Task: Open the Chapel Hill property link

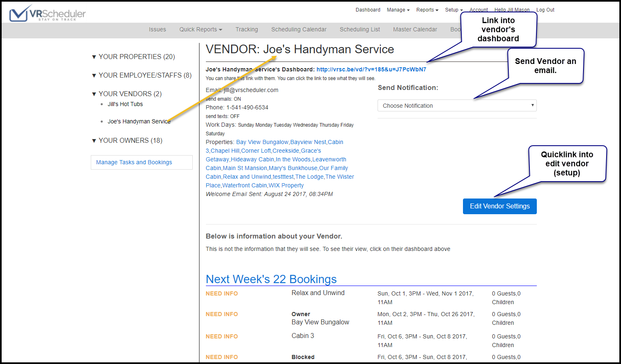Action: pos(225,151)
